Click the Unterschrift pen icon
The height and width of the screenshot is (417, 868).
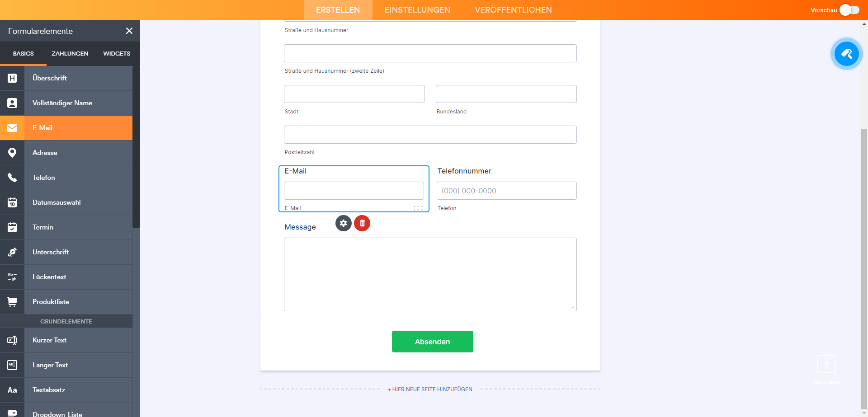[12, 252]
